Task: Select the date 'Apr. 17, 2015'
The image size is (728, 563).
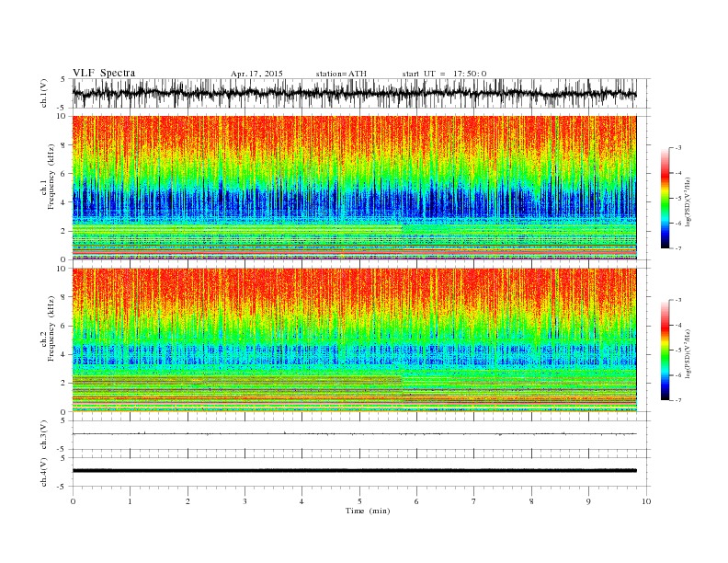Action: click(256, 74)
